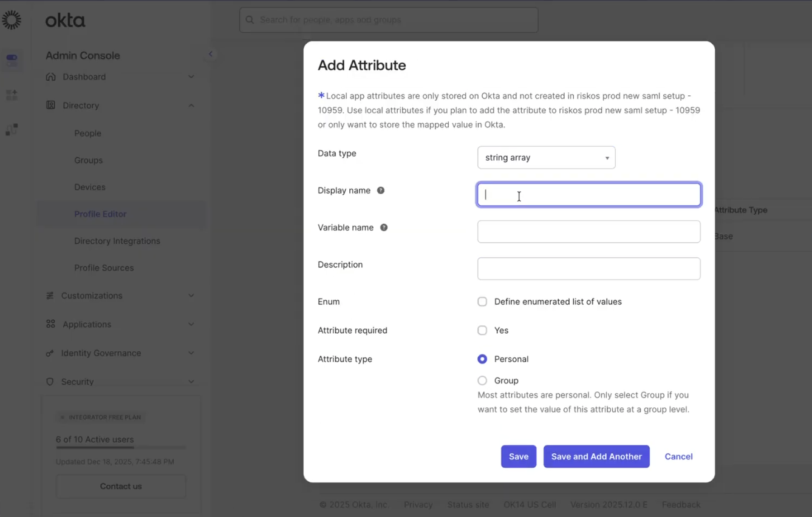Click the Security shield icon
This screenshot has height=517, width=812.
pyautogui.click(x=50, y=382)
